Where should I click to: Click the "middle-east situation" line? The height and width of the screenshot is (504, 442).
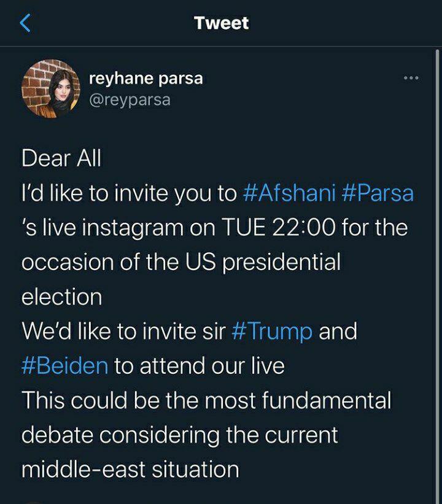coord(130,470)
